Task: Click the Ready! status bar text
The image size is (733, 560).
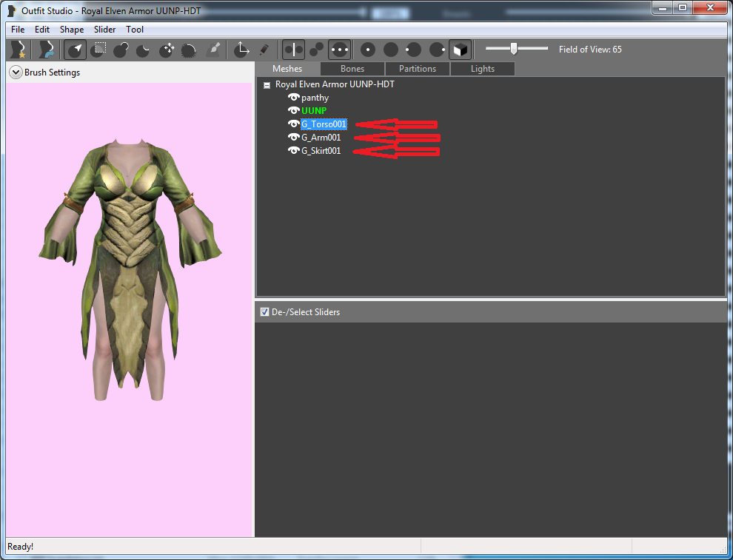Action: (21, 547)
